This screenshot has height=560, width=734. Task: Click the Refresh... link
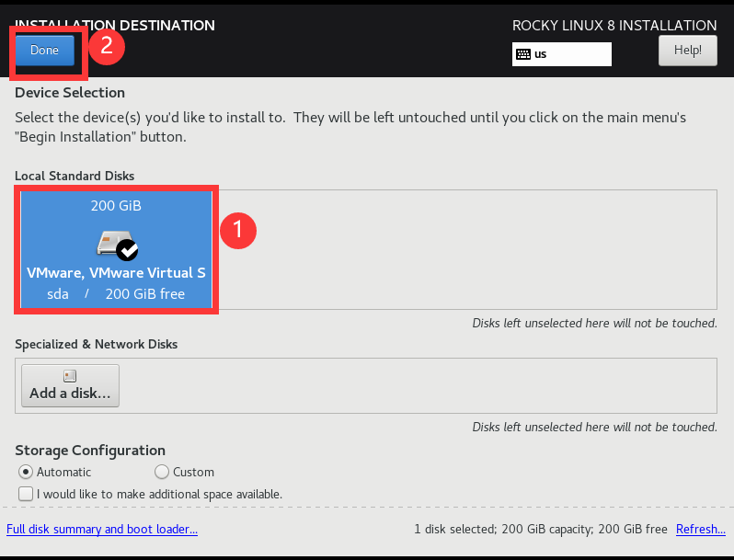coord(701,529)
